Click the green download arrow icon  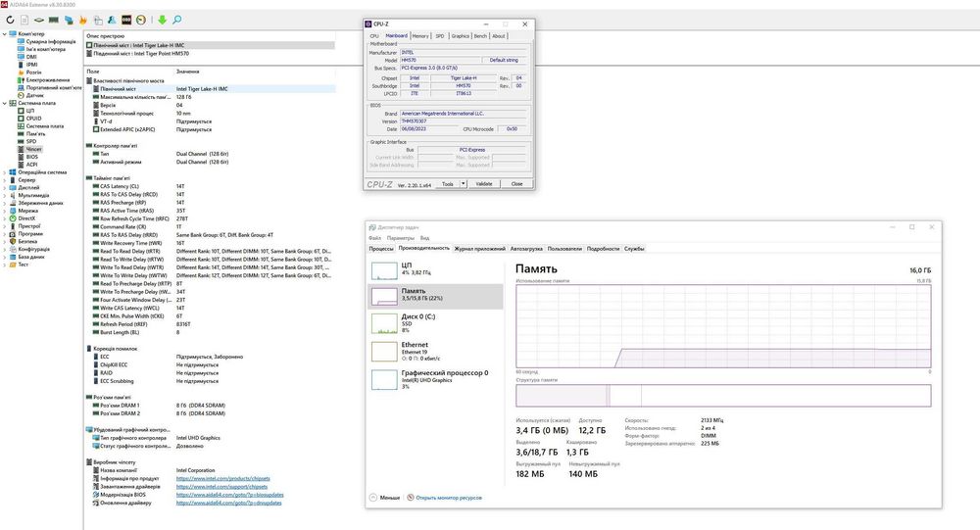(162, 20)
